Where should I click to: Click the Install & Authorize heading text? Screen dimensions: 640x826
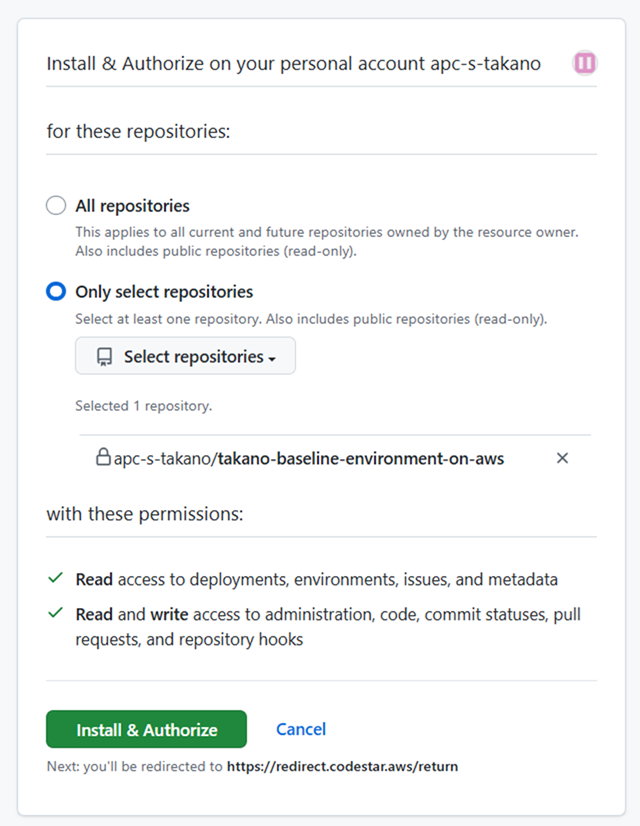coord(293,64)
